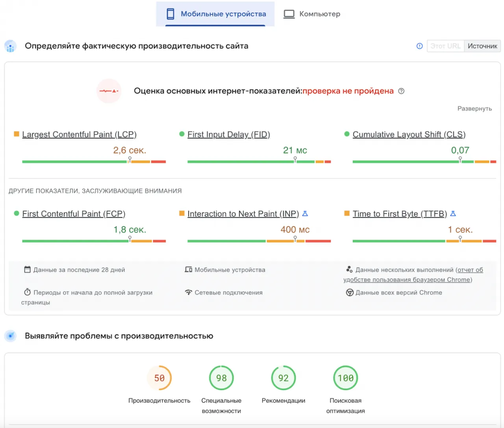Click the Производительность score gauge 50
The image size is (504, 428).
tap(159, 378)
